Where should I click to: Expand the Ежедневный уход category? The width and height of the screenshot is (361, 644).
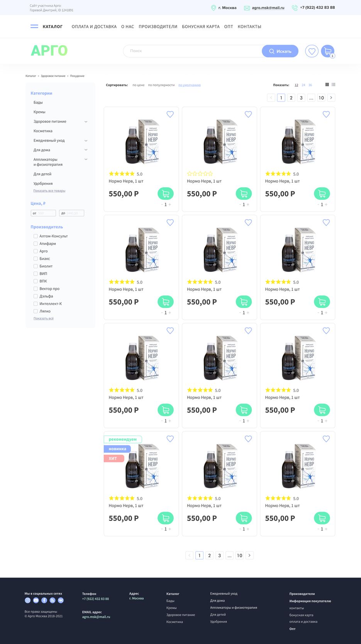point(86,140)
